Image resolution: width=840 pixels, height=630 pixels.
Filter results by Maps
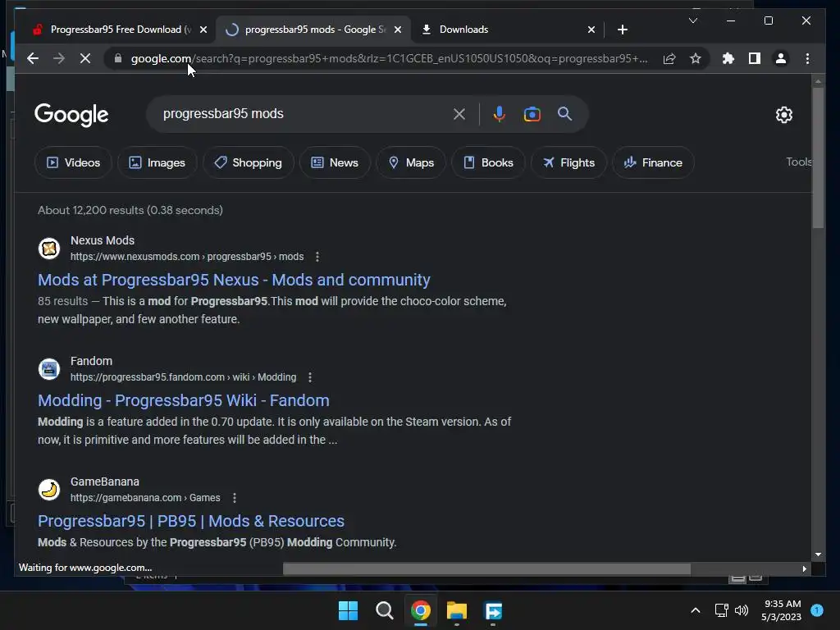click(x=411, y=162)
